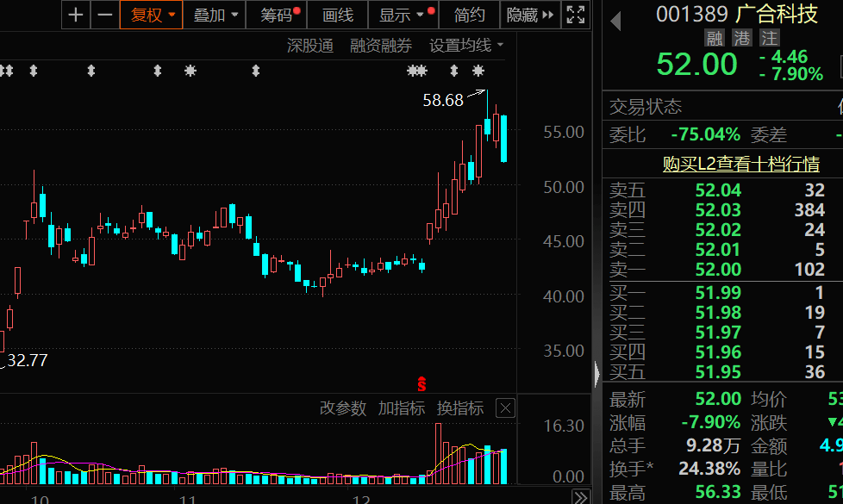Open the 复权 adjustment dropdown
The width and height of the screenshot is (843, 504).
(149, 15)
